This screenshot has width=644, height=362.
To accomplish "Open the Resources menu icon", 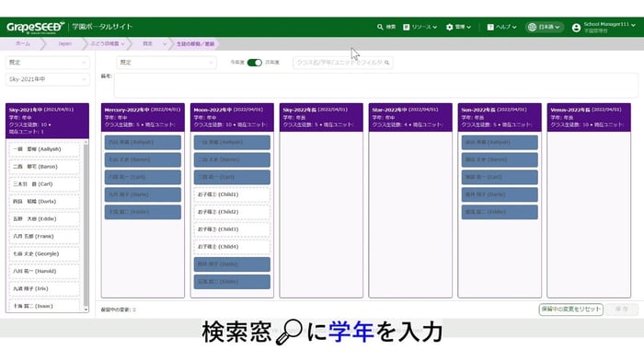I will [x=407, y=27].
